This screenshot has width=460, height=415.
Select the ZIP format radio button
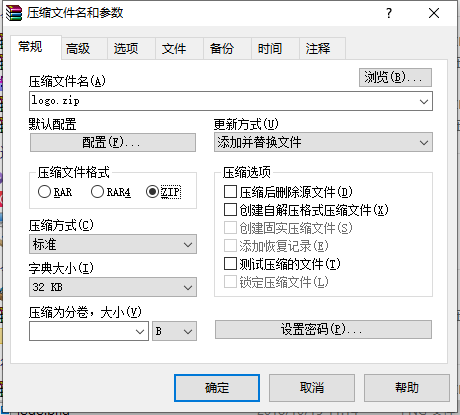152,192
